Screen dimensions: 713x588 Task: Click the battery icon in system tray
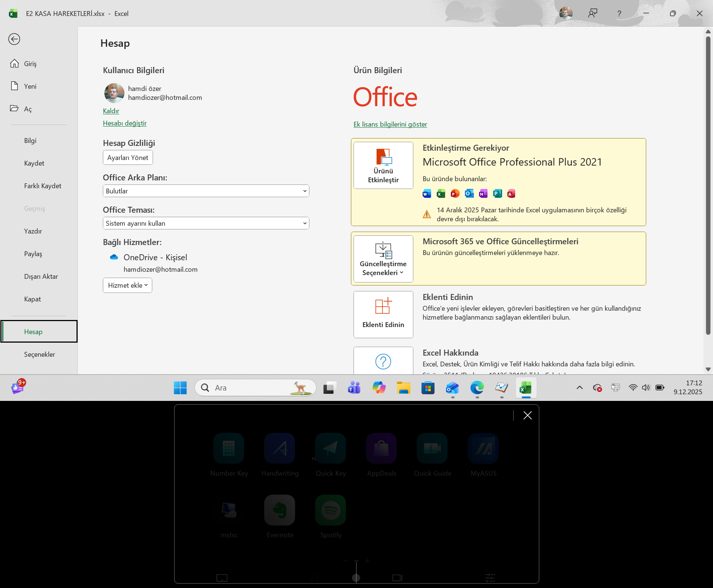[x=660, y=388]
